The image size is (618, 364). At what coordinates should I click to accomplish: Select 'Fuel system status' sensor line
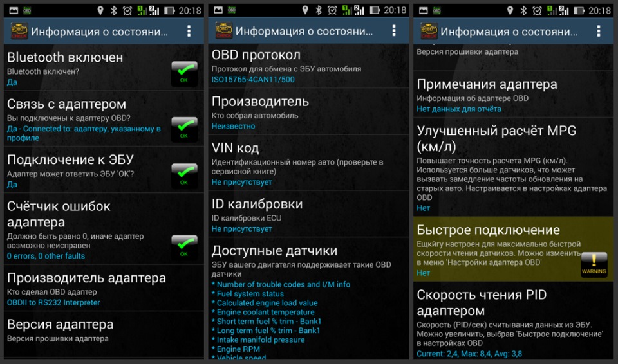(x=247, y=293)
